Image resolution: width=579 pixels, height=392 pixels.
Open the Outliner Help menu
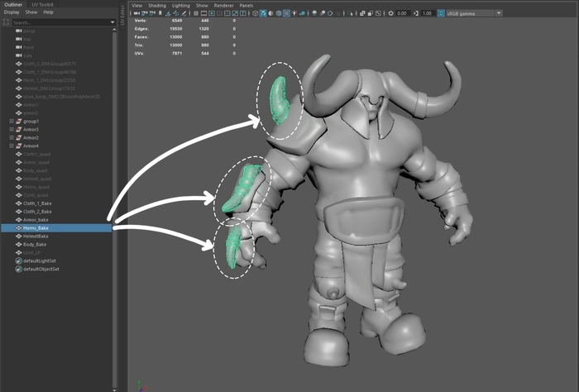tap(48, 12)
